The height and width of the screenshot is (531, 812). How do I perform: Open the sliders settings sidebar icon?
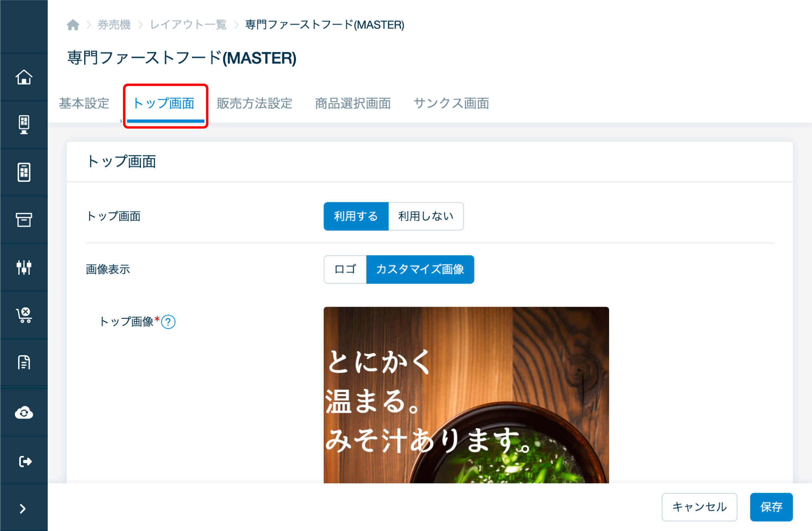pyautogui.click(x=24, y=267)
